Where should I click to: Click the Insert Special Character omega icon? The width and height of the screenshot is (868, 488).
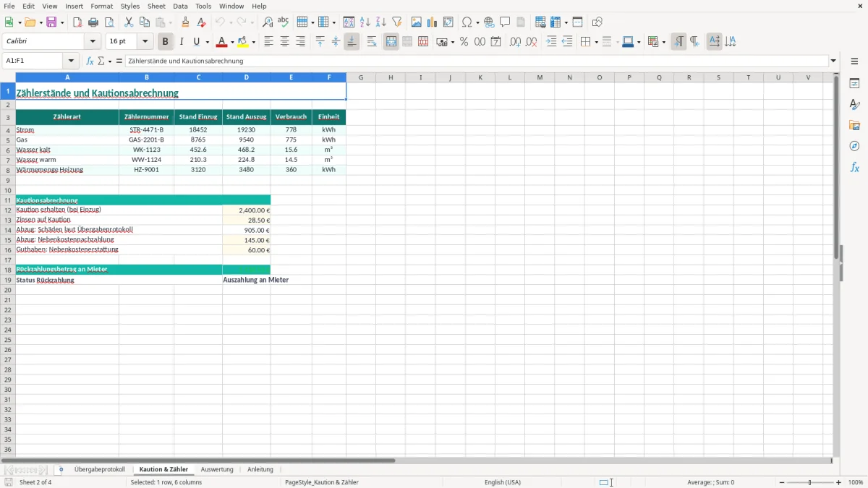coord(467,22)
